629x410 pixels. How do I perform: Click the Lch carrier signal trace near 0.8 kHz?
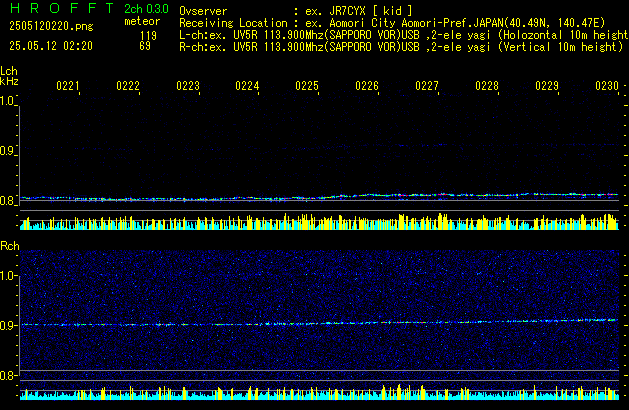pyautogui.click(x=319, y=197)
